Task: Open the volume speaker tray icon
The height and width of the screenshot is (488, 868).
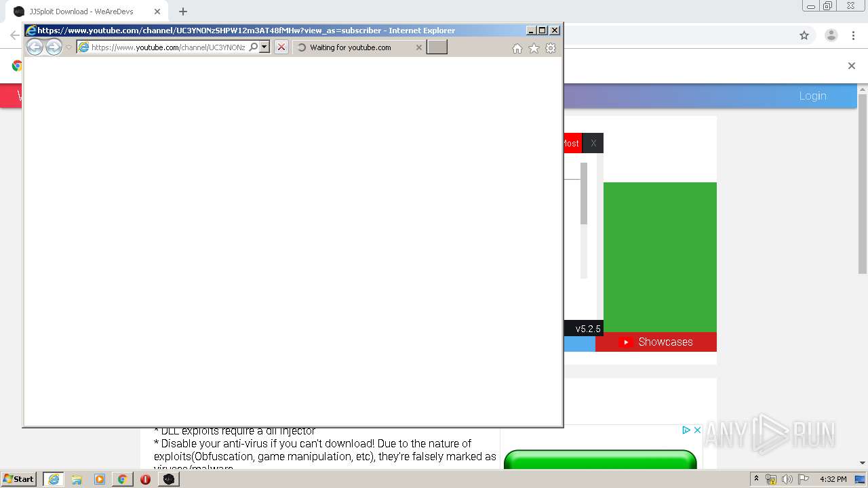Action: (787, 479)
